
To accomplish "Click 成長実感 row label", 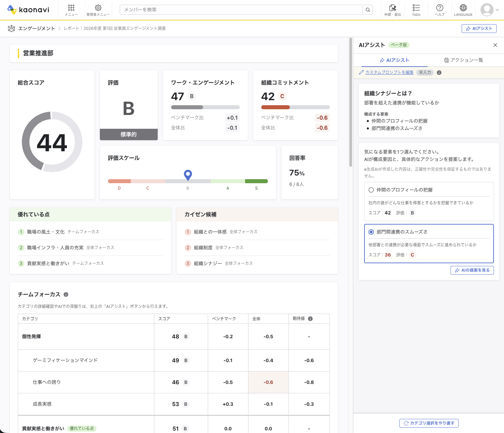I will 42,404.
